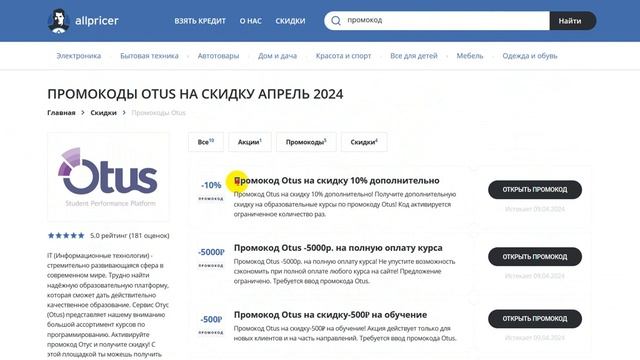This screenshot has height=360, width=640.
Task: Click description text of the -500₽ offer
Action: 345,333
